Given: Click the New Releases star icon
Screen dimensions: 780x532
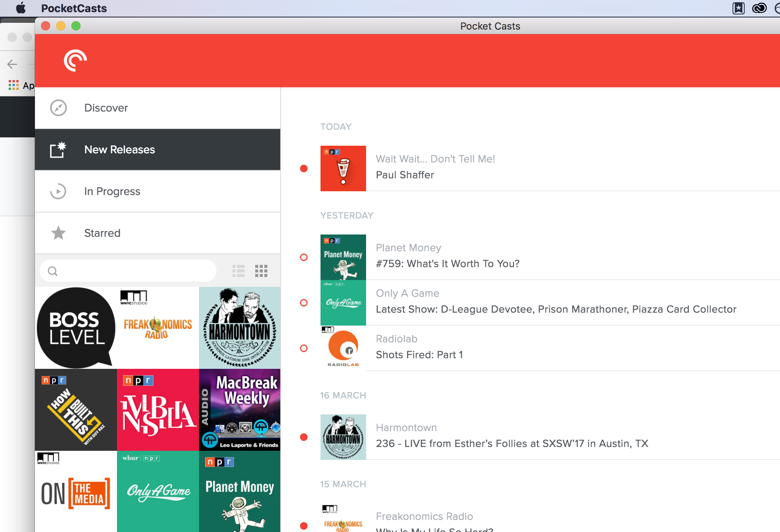Looking at the screenshot, I should tap(58, 150).
